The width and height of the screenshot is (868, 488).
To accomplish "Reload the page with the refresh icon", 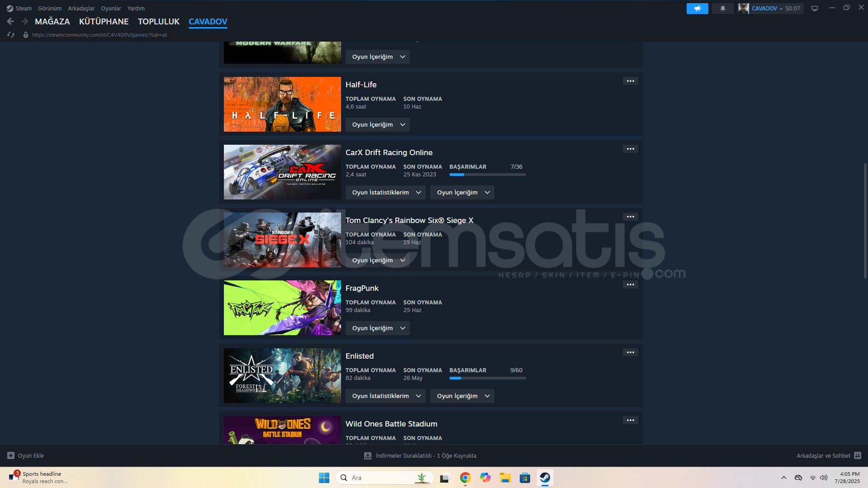I will pyautogui.click(x=11, y=35).
